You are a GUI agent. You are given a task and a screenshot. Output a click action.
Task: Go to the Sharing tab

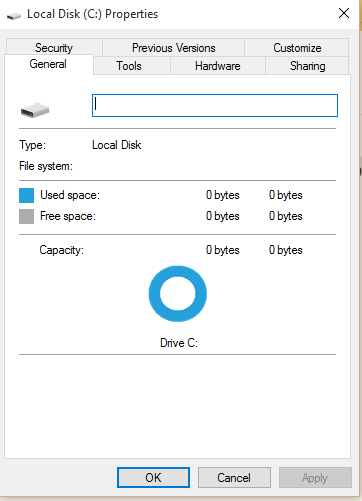(x=307, y=66)
